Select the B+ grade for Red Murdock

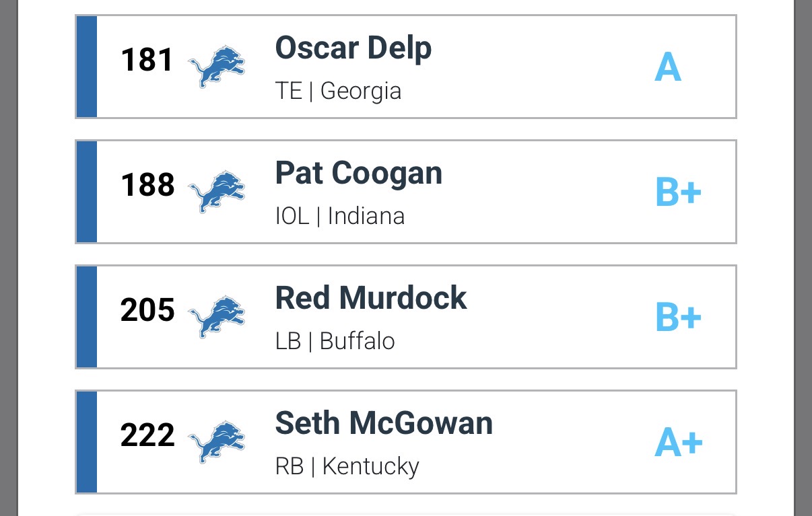[x=678, y=318]
